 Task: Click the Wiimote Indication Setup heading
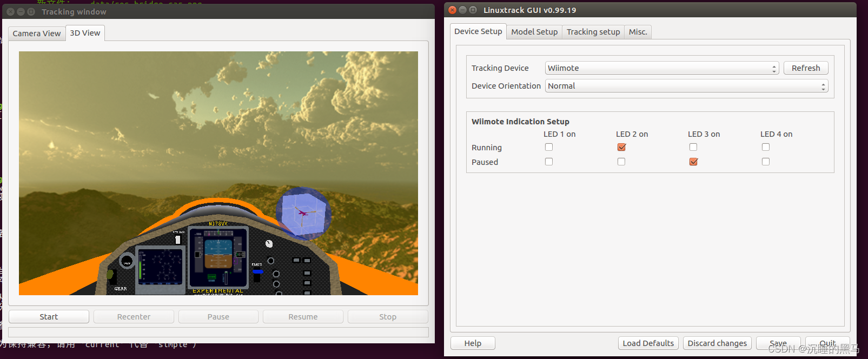pyautogui.click(x=520, y=122)
